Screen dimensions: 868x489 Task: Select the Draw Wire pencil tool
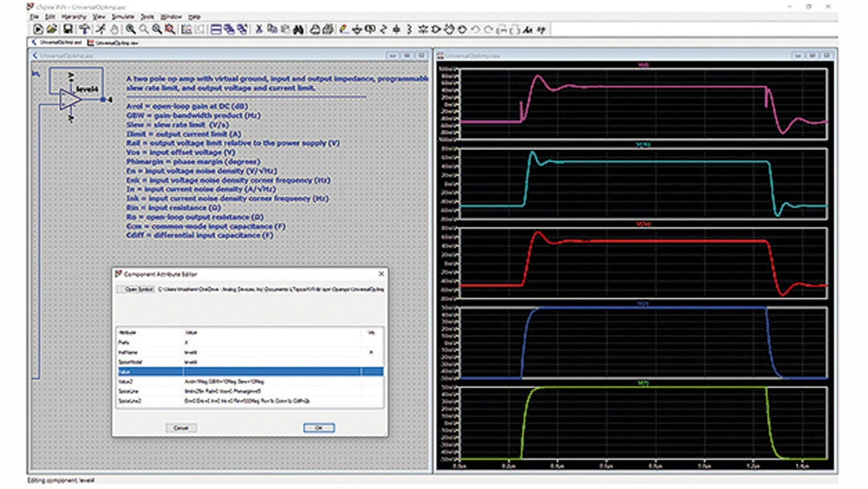343,29
